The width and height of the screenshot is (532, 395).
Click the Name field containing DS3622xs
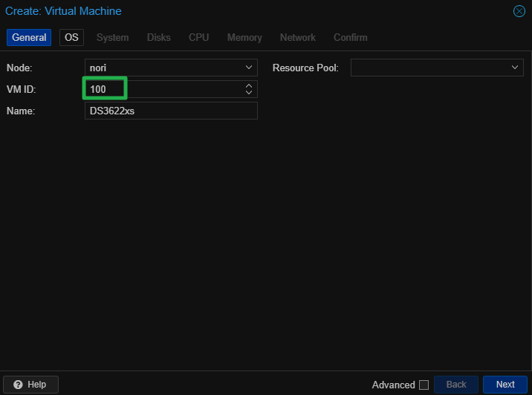click(x=171, y=111)
